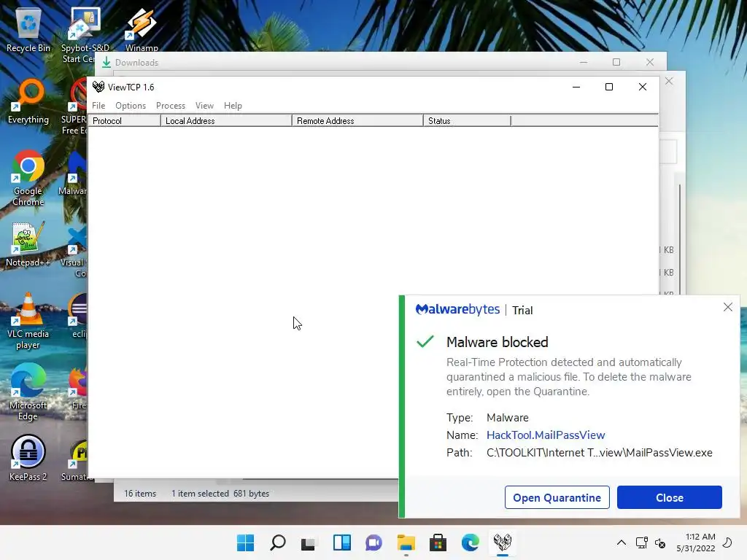Open the Windows Start button
This screenshot has height=560, width=747.
(245, 542)
